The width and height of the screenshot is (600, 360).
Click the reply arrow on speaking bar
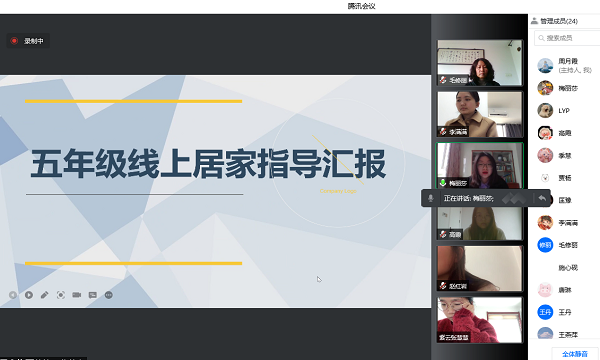(x=542, y=198)
